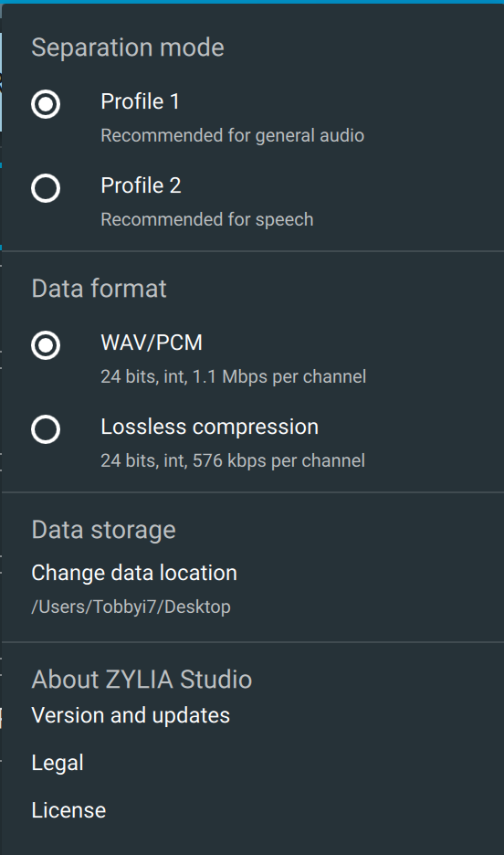504x855 pixels.
Task: Select the Profile 1 radio button circle
Action: 46,103
